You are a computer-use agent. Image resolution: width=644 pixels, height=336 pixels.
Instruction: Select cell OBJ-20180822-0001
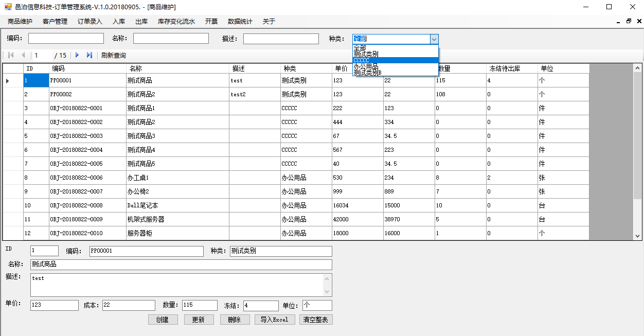coord(87,108)
